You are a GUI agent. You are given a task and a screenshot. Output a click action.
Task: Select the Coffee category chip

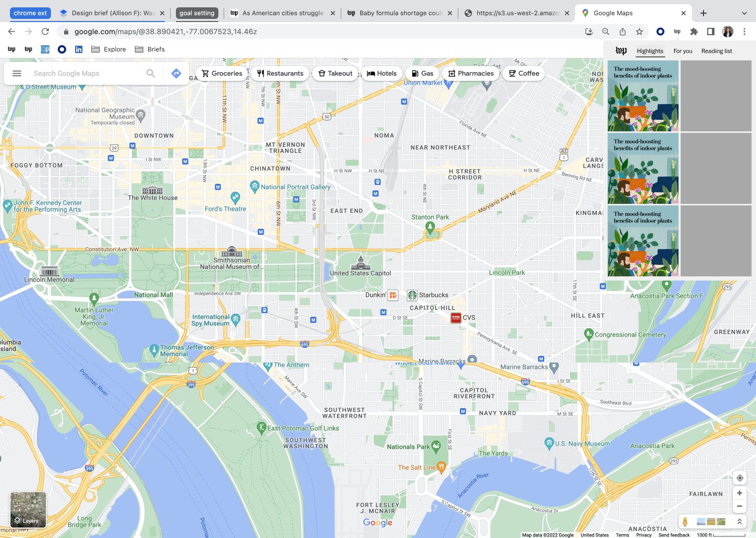coord(524,74)
